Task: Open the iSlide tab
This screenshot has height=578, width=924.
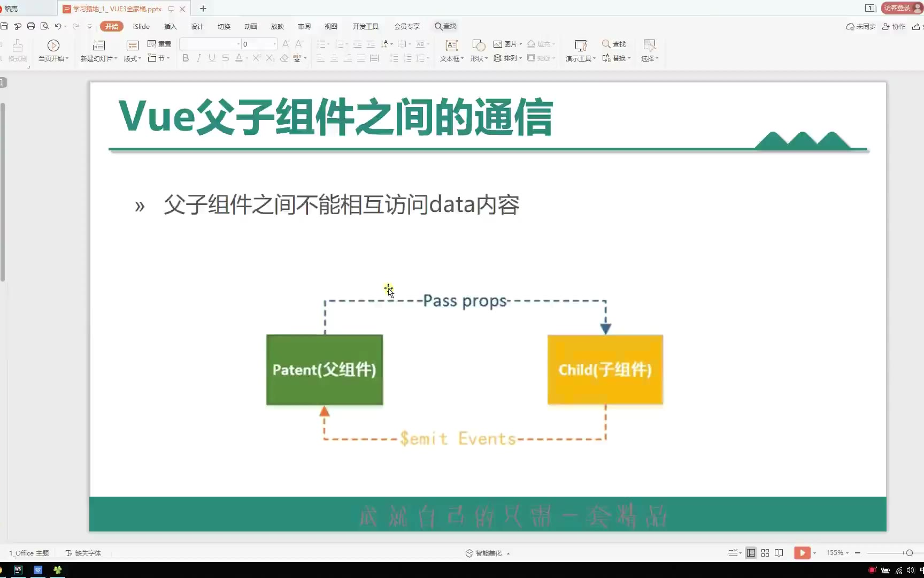Action: tap(141, 26)
